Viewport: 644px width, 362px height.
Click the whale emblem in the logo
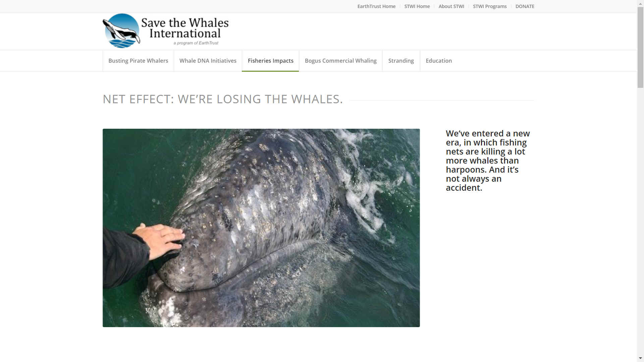tap(121, 31)
